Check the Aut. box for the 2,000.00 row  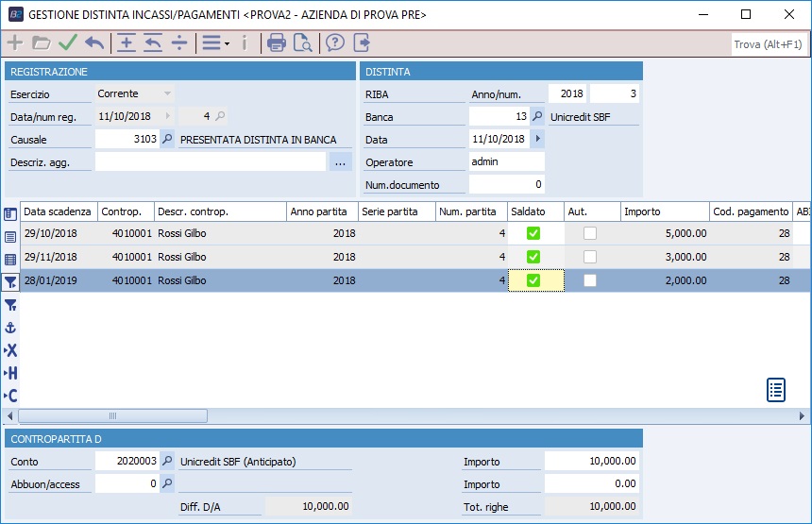point(590,280)
